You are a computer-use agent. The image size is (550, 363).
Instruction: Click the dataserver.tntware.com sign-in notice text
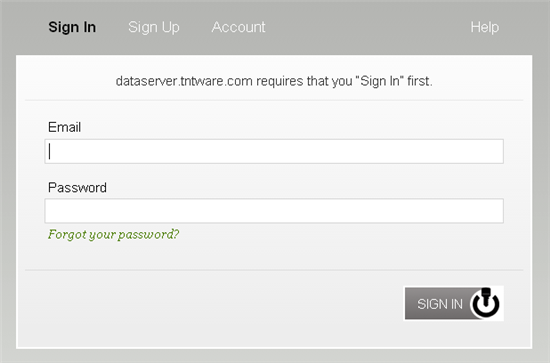click(274, 81)
